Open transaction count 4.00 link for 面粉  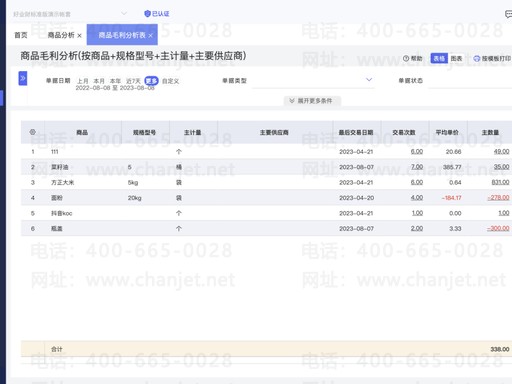[x=417, y=198]
